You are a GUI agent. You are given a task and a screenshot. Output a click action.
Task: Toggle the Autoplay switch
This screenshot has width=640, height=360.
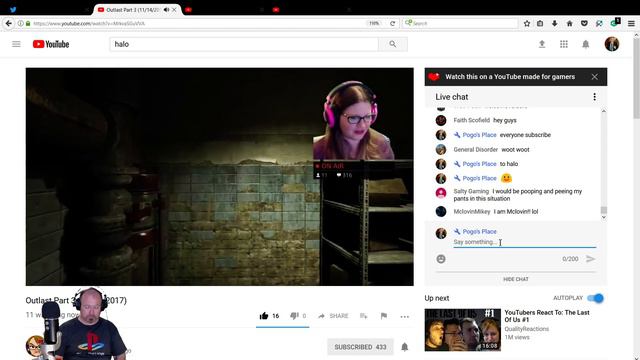[x=596, y=298]
